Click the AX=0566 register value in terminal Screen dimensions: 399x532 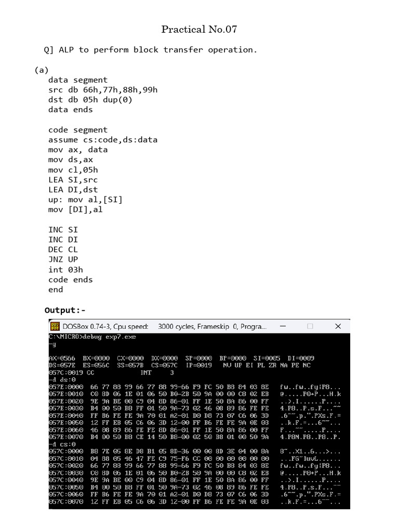tap(62, 358)
